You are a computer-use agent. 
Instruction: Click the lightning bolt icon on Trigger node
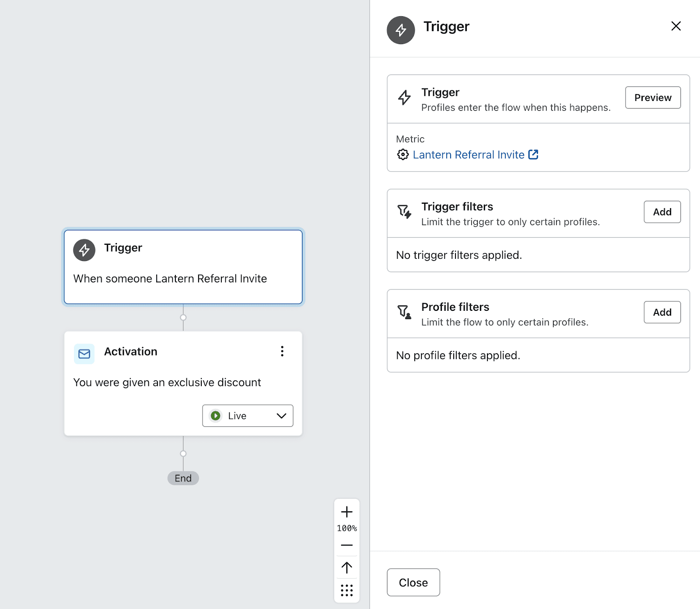coord(84,250)
